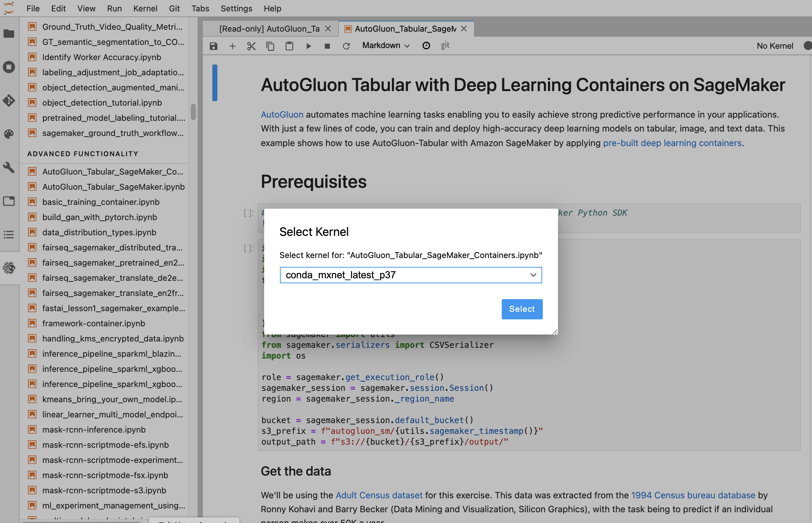Open the kernel selection dropdown in the dialog
812x523 pixels.
pyautogui.click(x=410, y=275)
